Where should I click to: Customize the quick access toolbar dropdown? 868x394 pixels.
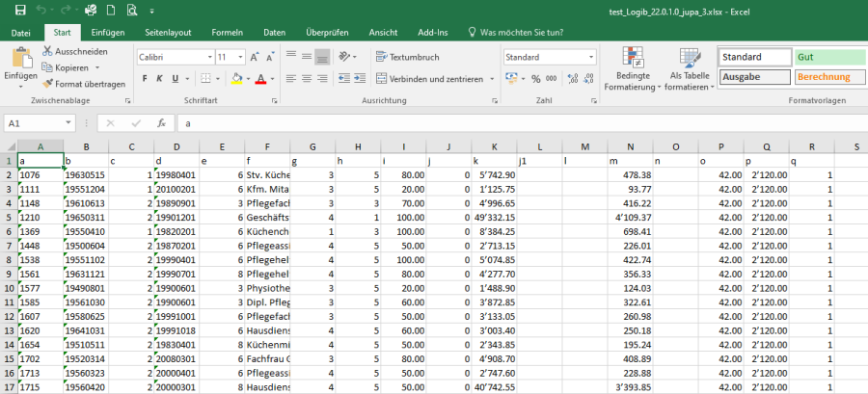(x=151, y=11)
